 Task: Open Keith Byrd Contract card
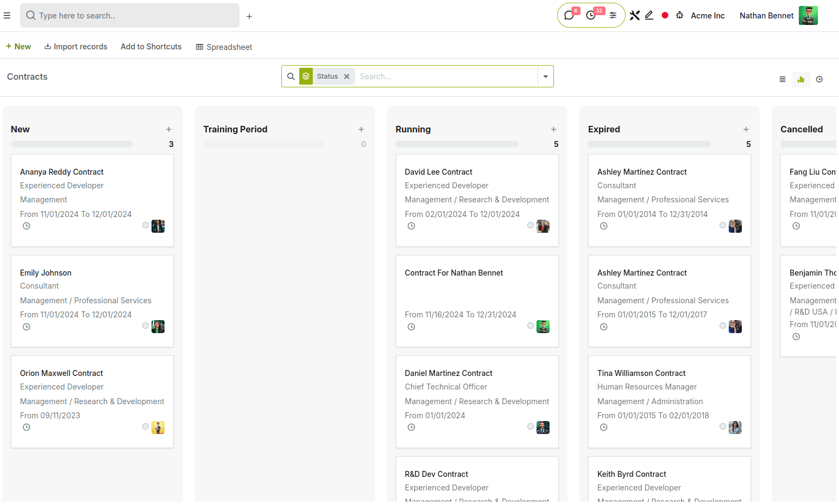point(670,480)
